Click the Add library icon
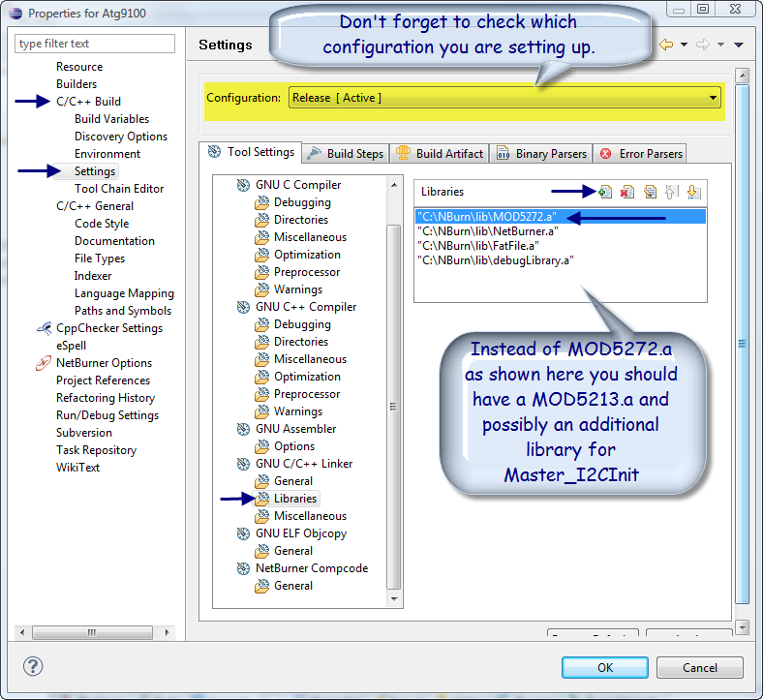Image resolution: width=763 pixels, height=700 pixels. tap(605, 192)
